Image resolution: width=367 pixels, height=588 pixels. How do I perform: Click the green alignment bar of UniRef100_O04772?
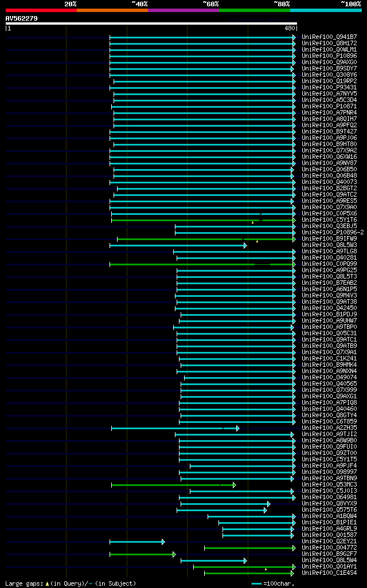(250, 548)
